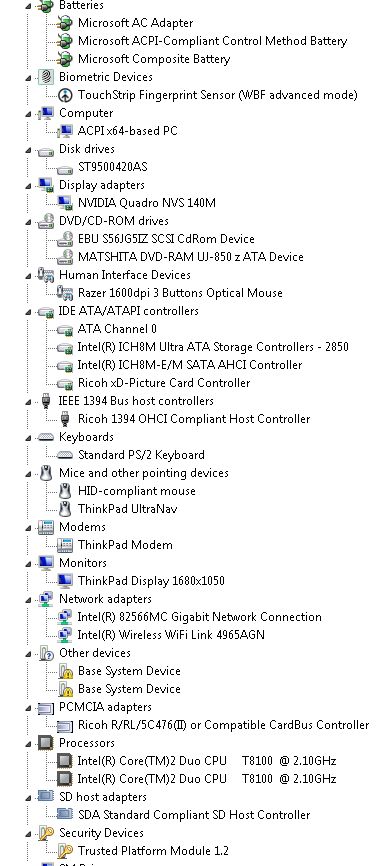Click the Trusted Platform Module 1.2 key icon

click(65, 851)
